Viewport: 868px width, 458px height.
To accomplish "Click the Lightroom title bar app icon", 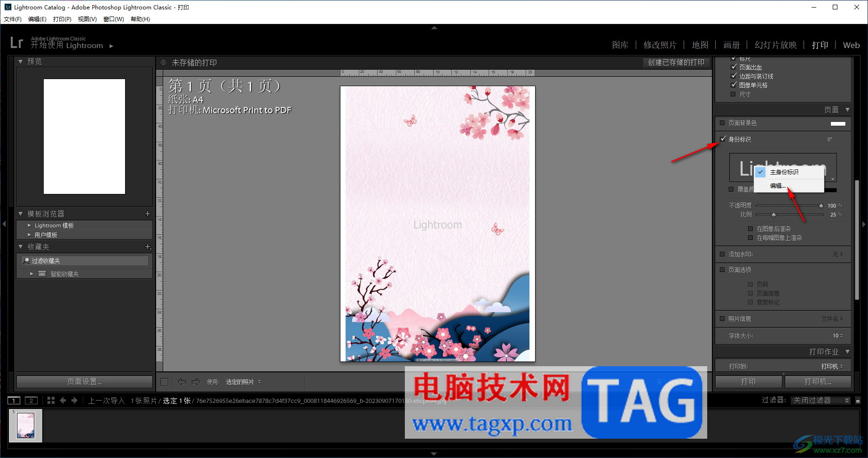I will [x=8, y=7].
